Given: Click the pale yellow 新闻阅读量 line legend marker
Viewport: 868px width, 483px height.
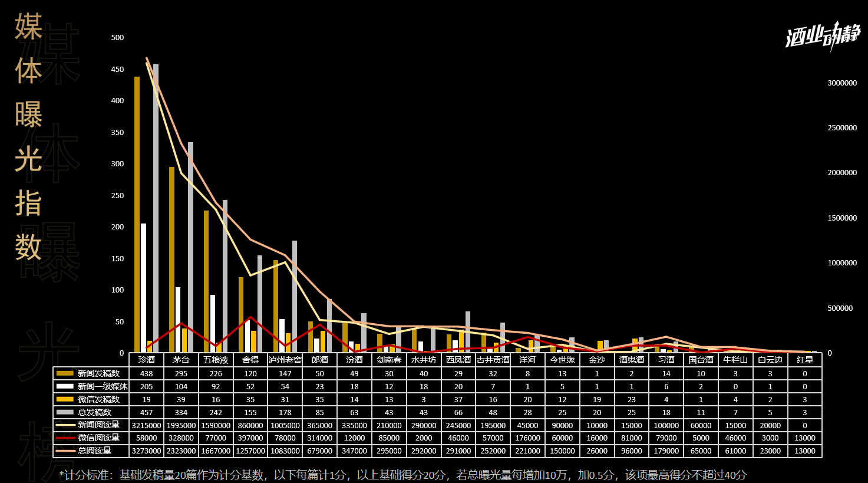Looking at the screenshot, I should click(65, 425).
